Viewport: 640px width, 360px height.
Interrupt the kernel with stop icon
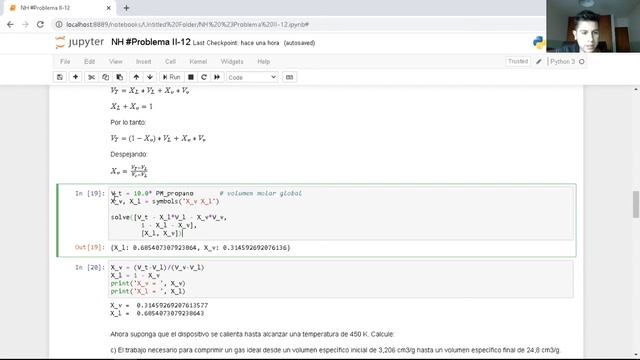click(191, 77)
